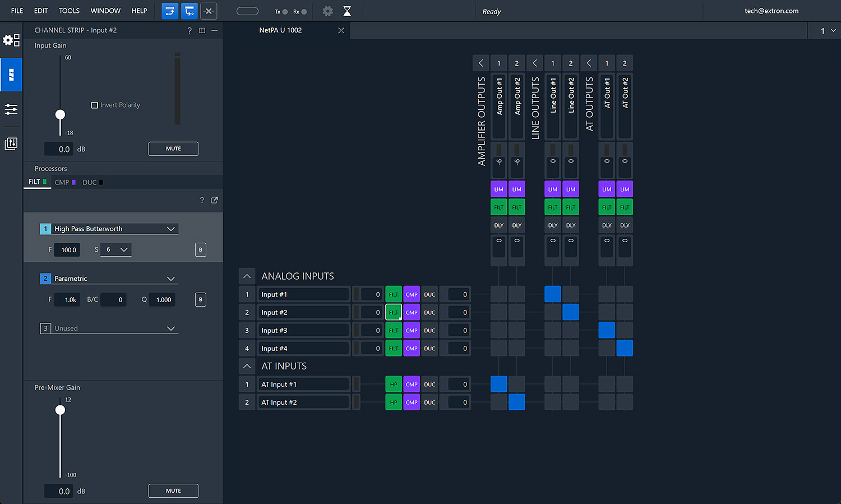Pop out the filter processor window
Image resolution: width=841 pixels, height=504 pixels.
[x=214, y=200]
